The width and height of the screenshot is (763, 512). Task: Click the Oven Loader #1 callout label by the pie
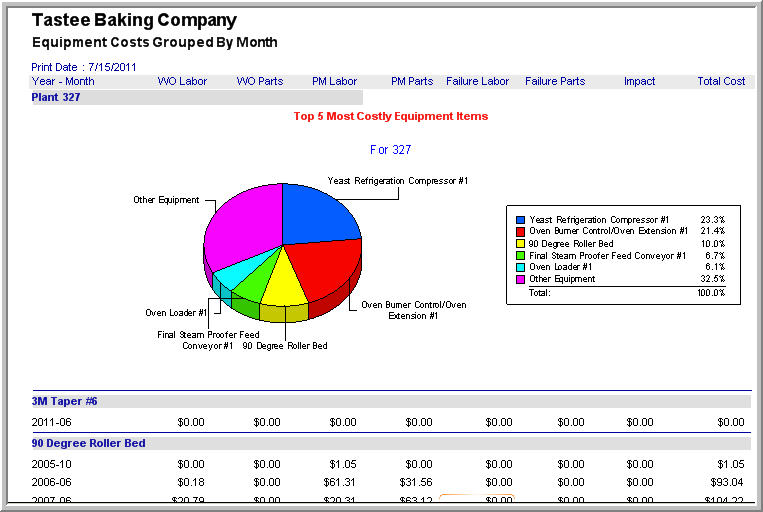[x=176, y=313]
